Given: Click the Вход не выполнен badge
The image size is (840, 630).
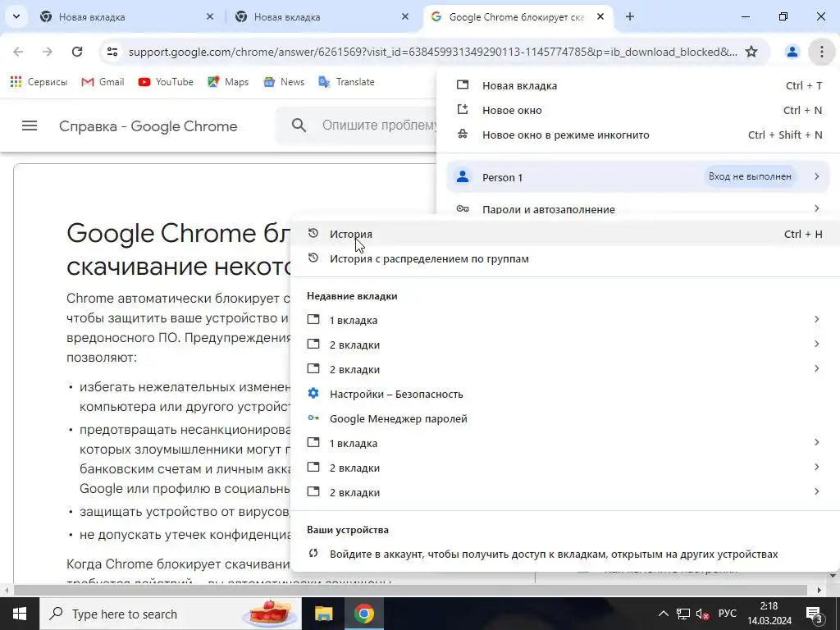Looking at the screenshot, I should (750, 176).
